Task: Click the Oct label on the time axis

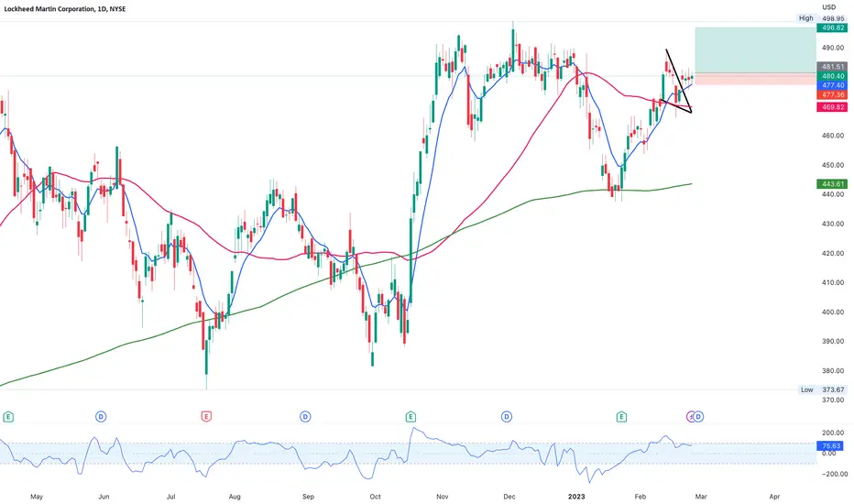Action: coord(376,497)
